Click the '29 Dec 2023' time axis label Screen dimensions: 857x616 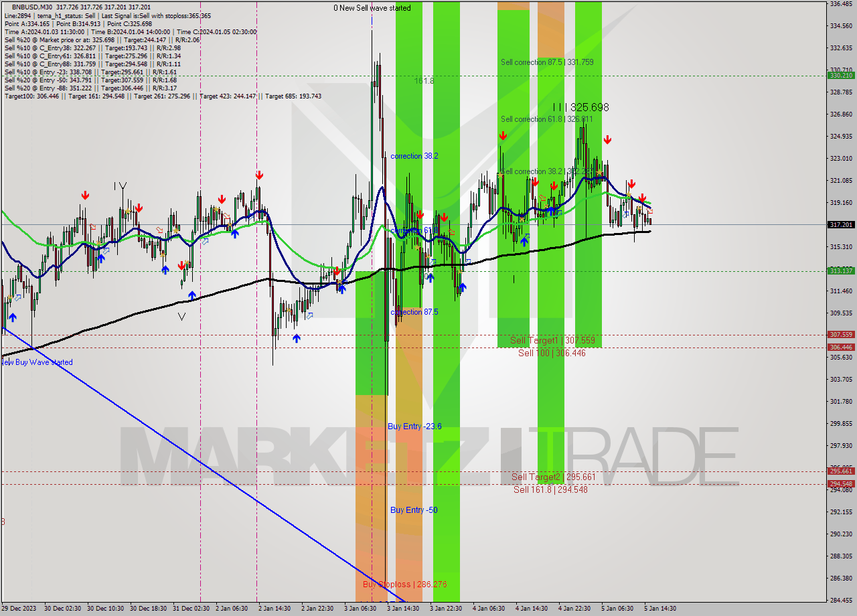click(20, 609)
